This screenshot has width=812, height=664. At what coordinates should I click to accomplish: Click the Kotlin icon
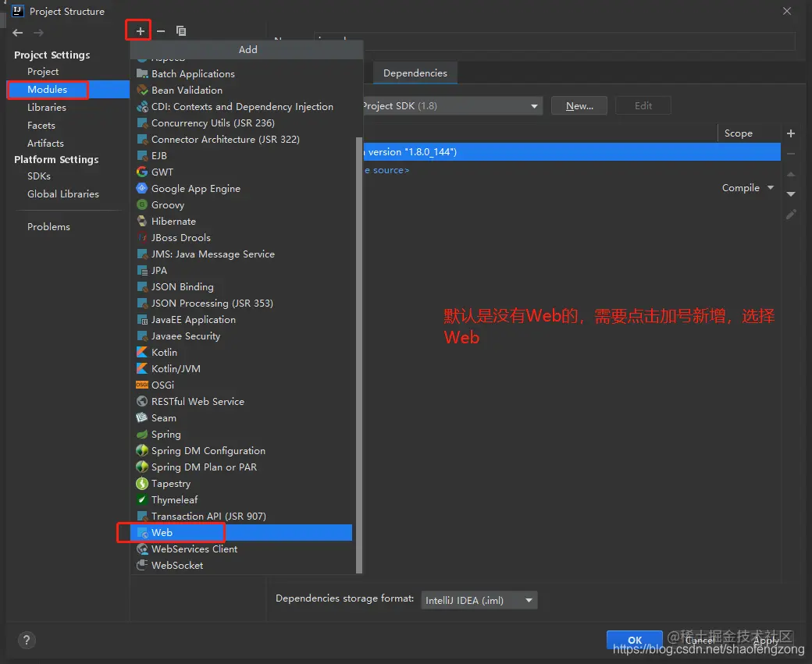(x=142, y=352)
